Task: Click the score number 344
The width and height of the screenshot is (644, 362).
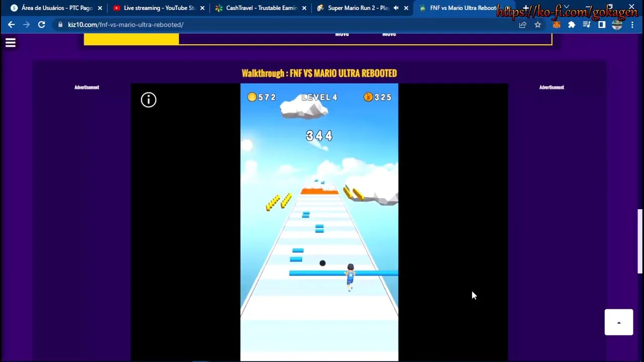Action: point(319,136)
